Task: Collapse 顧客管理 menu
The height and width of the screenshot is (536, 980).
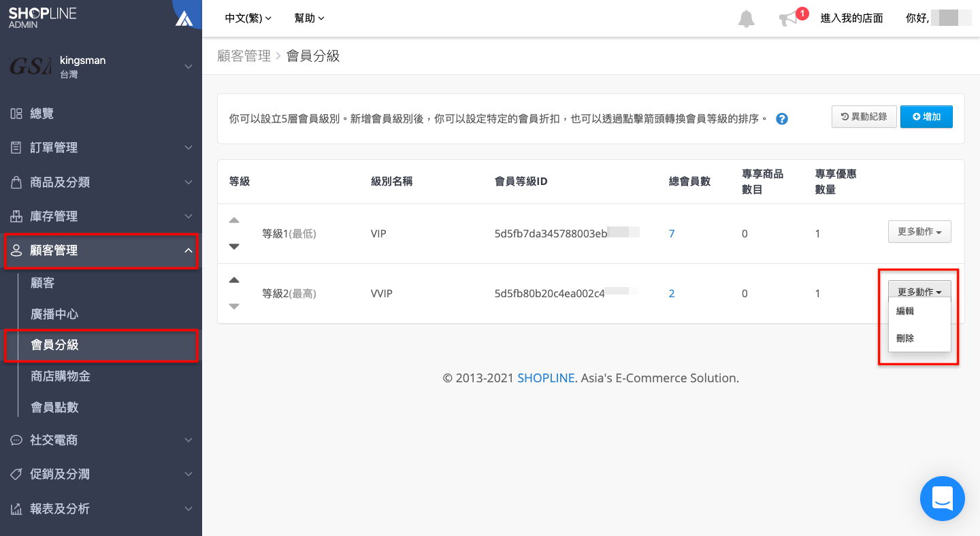Action: tap(101, 250)
